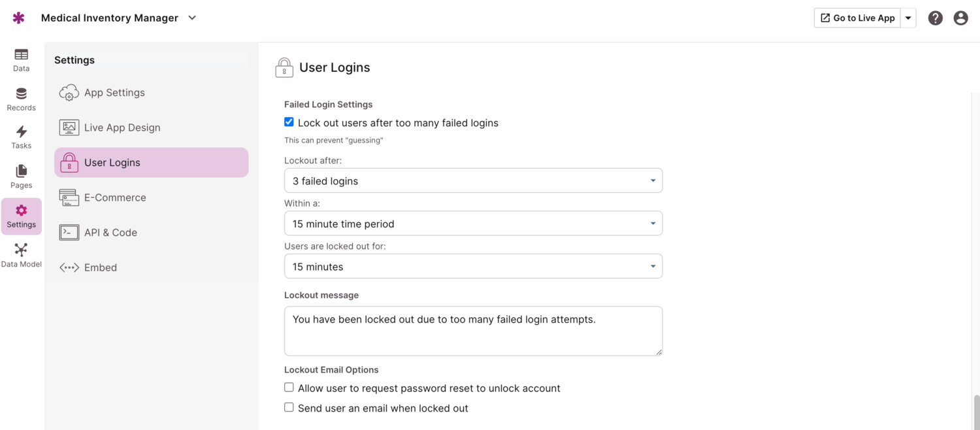The width and height of the screenshot is (980, 430).
Task: Check Send user an email when locked out
Action: [289, 407]
